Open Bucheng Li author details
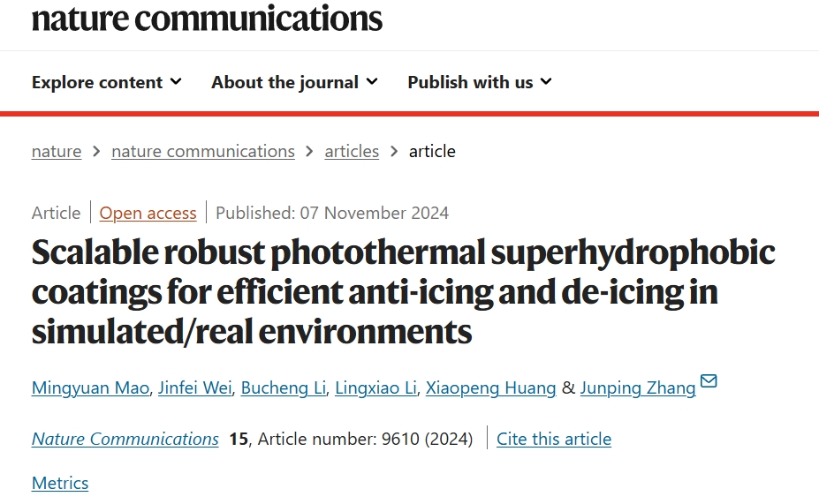 283,387
